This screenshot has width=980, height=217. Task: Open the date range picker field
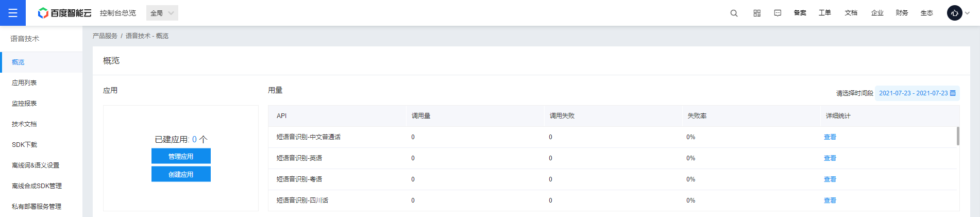(917, 93)
